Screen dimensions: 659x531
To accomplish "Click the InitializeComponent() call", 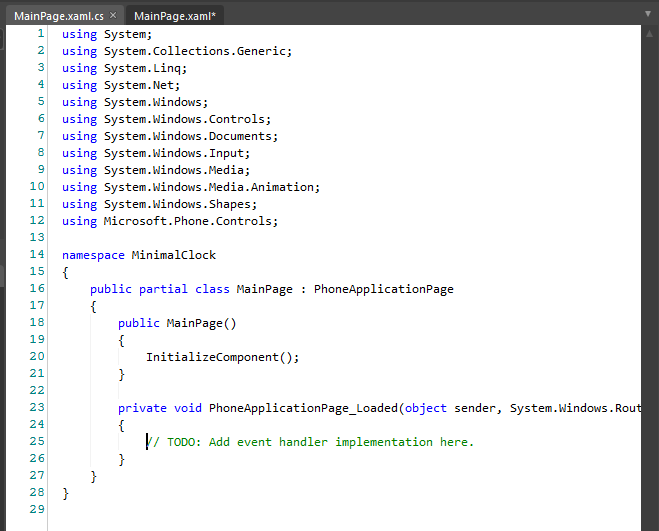I will 222,357.
